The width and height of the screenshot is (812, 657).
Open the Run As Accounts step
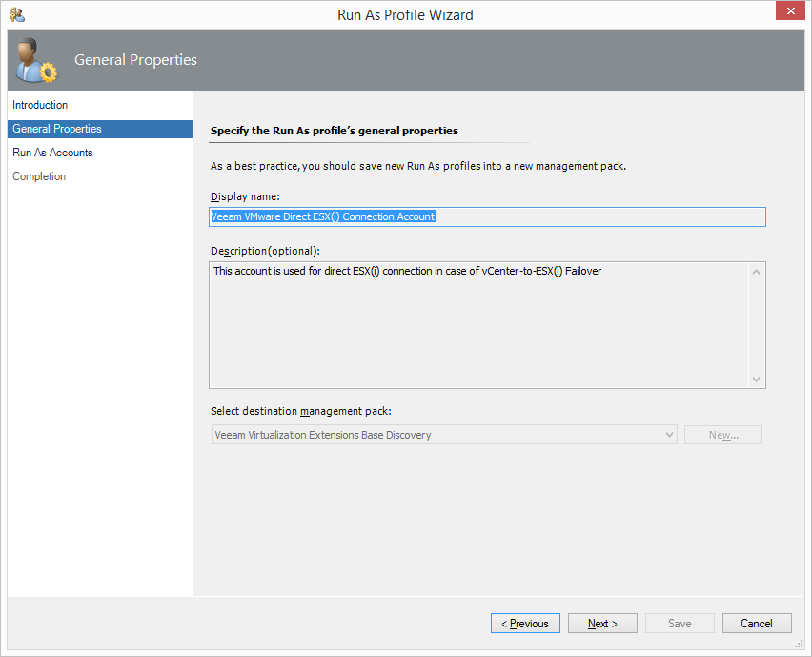point(52,153)
